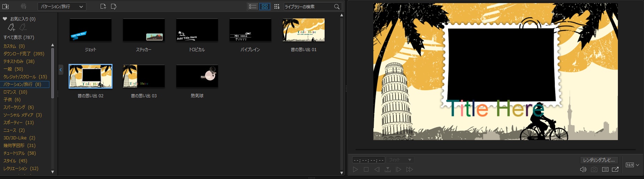Viewport: 644px width, 179px height.
Task: Collapse the category panel with left chevron
Action: [61, 70]
